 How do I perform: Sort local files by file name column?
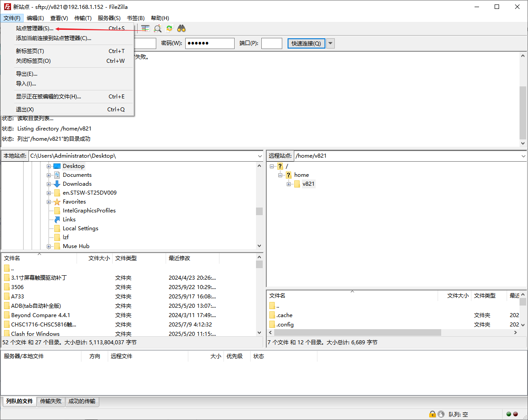(x=39, y=258)
